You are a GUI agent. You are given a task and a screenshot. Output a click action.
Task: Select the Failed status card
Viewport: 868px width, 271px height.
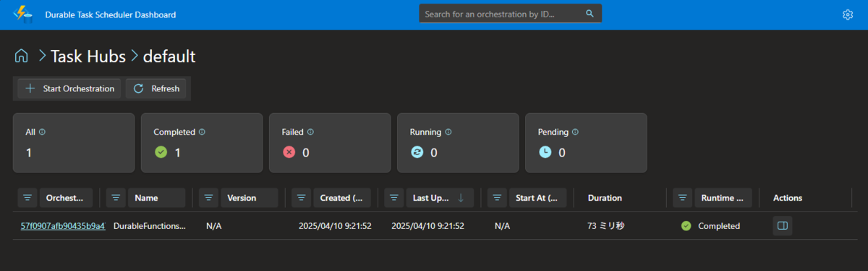coord(330,143)
